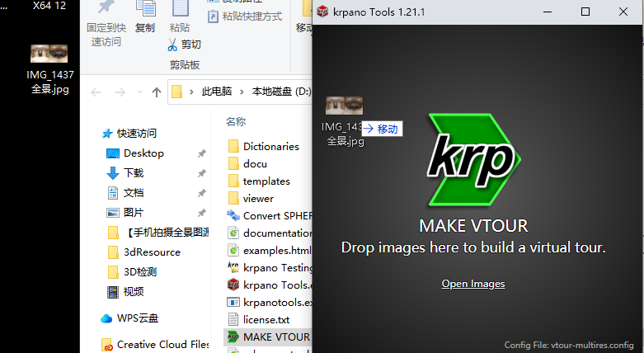Click pin icon next to 图片

click(202, 213)
